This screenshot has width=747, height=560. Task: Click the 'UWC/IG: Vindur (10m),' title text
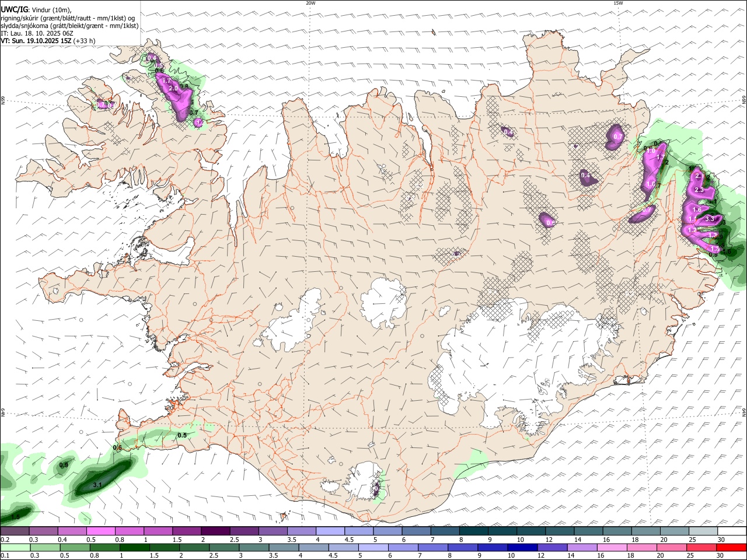(36, 10)
